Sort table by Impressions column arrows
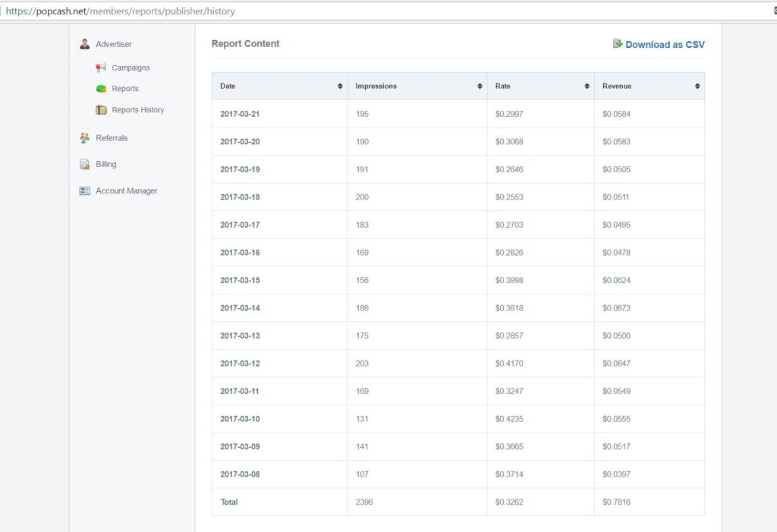The width and height of the screenshot is (777, 532). (x=480, y=87)
